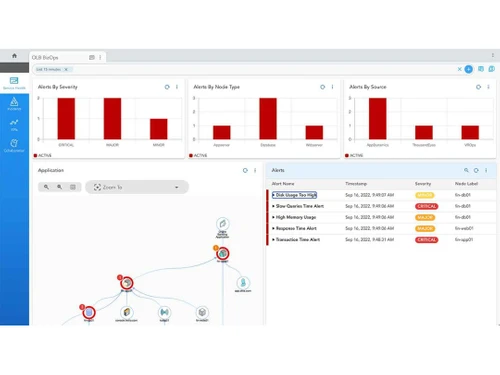Click the AppDynamics bar in source chart
This screenshot has height=375, width=500.
click(378, 119)
